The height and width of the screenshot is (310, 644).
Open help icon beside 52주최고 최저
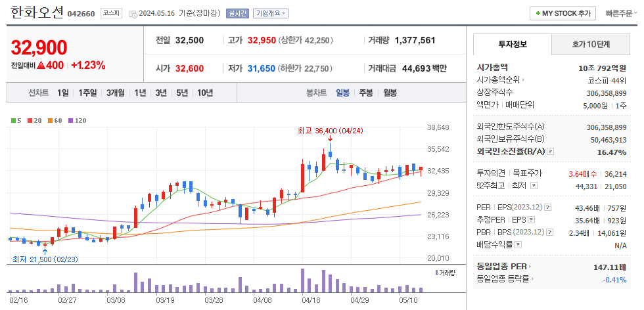click(x=534, y=186)
